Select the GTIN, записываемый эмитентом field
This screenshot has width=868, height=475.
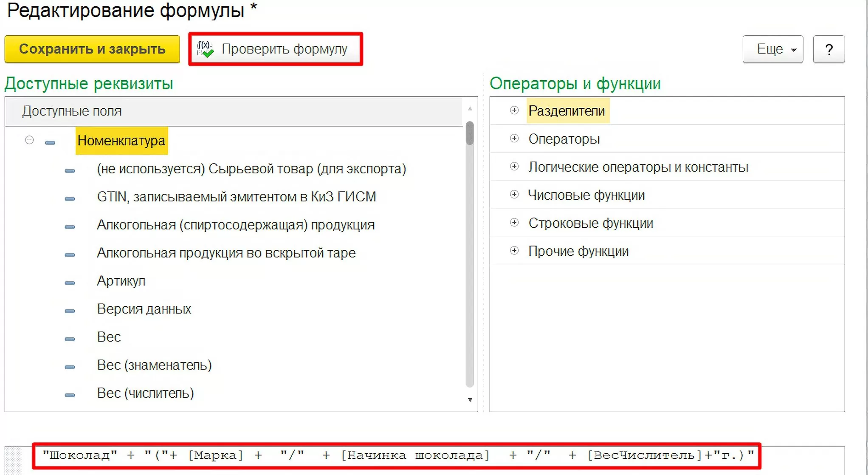[237, 197]
